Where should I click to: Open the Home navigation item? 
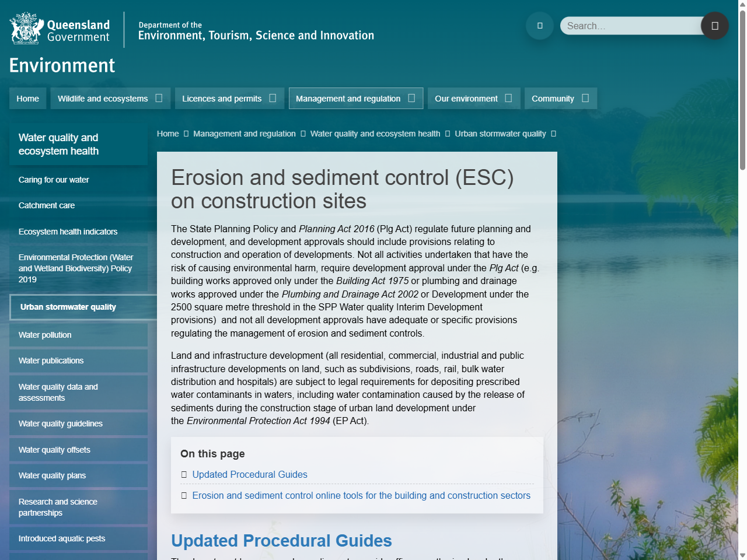pos(28,99)
